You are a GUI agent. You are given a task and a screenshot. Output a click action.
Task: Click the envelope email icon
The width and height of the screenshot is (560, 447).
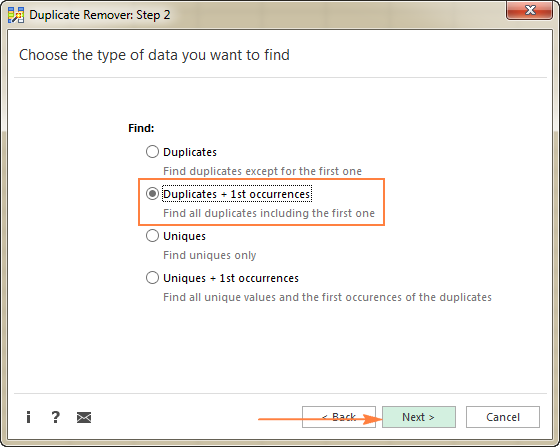click(84, 417)
